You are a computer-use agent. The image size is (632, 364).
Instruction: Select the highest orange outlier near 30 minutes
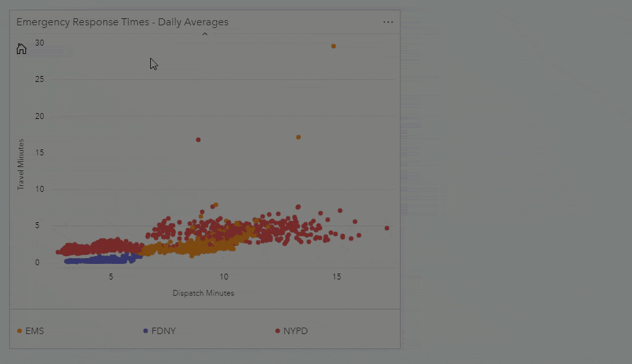tap(334, 46)
